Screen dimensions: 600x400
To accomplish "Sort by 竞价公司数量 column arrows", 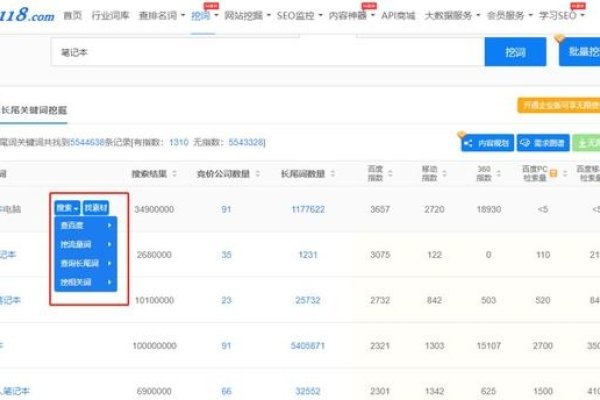I will coord(258,174).
